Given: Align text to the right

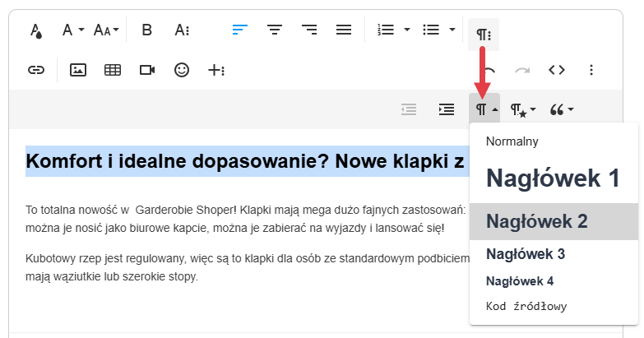Looking at the screenshot, I should [309, 30].
